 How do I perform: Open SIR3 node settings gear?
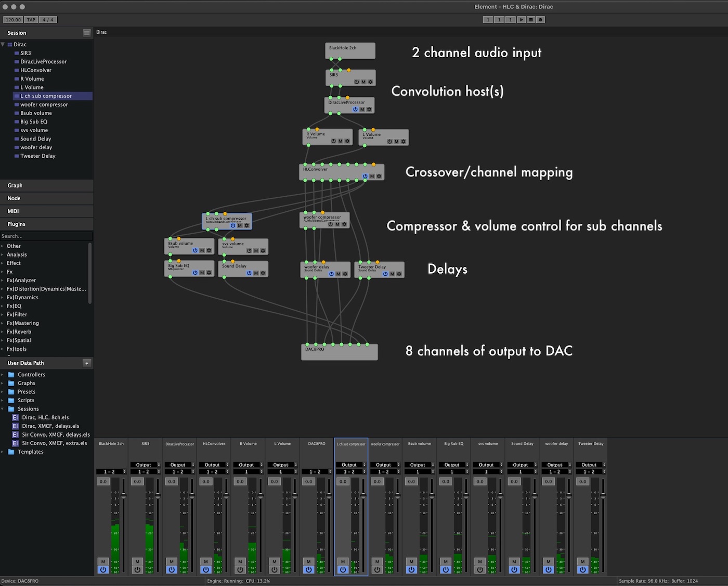[x=370, y=82]
